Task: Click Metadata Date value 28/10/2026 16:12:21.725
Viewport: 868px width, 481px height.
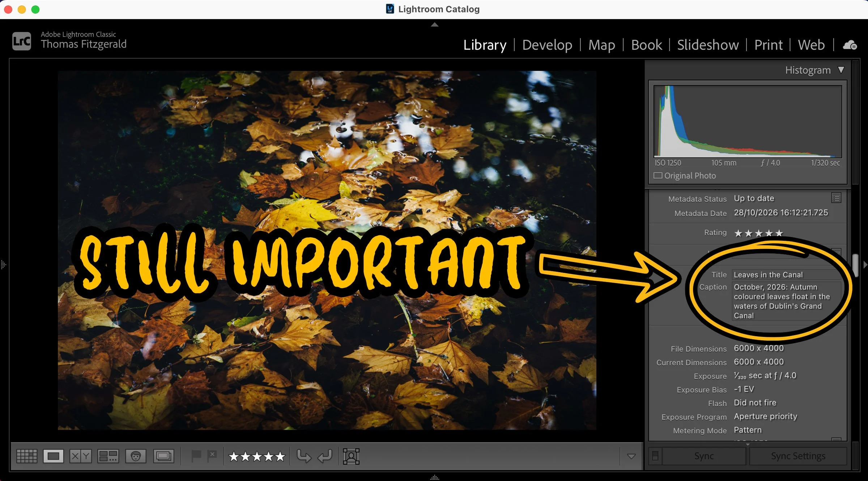Action: [780, 213]
